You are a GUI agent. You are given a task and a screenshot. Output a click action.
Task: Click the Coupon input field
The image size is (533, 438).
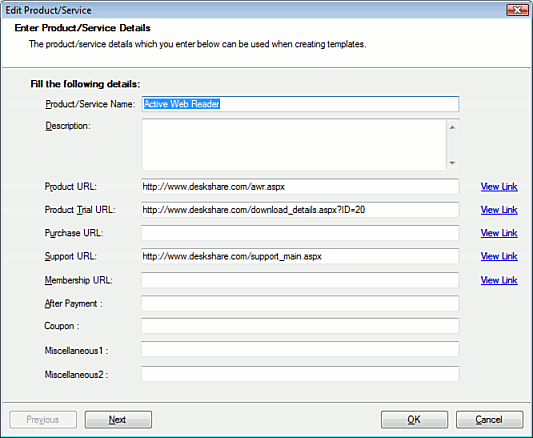coord(300,326)
